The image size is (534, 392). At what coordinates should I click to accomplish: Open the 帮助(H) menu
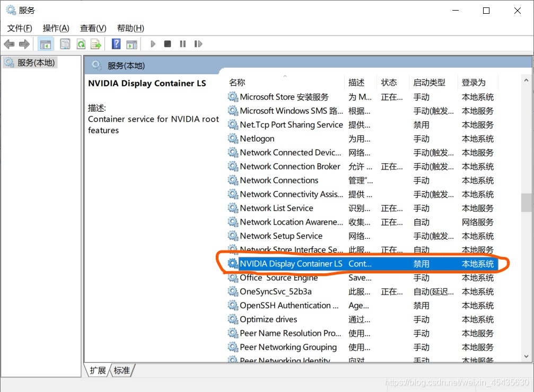[x=130, y=28]
